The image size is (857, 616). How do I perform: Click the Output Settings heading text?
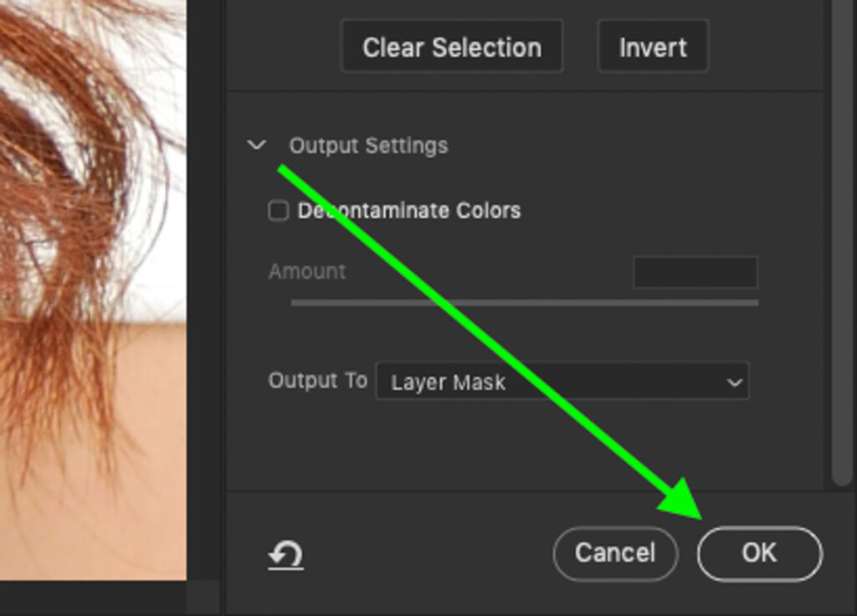coord(368,146)
